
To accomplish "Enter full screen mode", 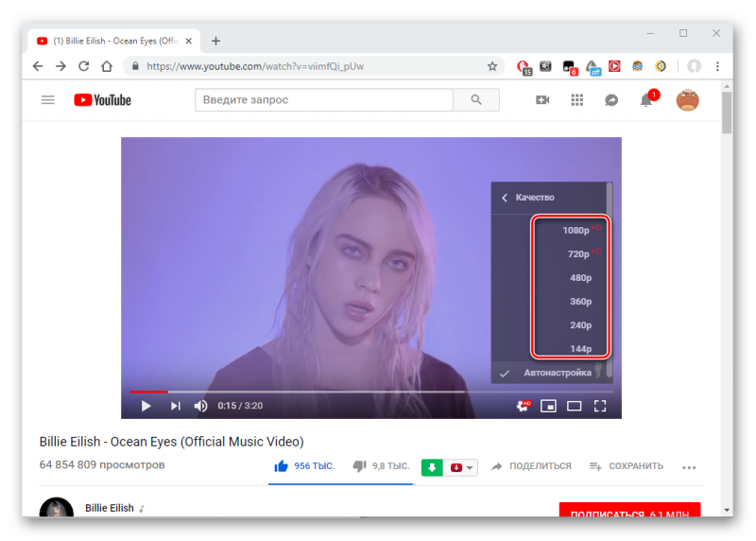I will click(600, 406).
